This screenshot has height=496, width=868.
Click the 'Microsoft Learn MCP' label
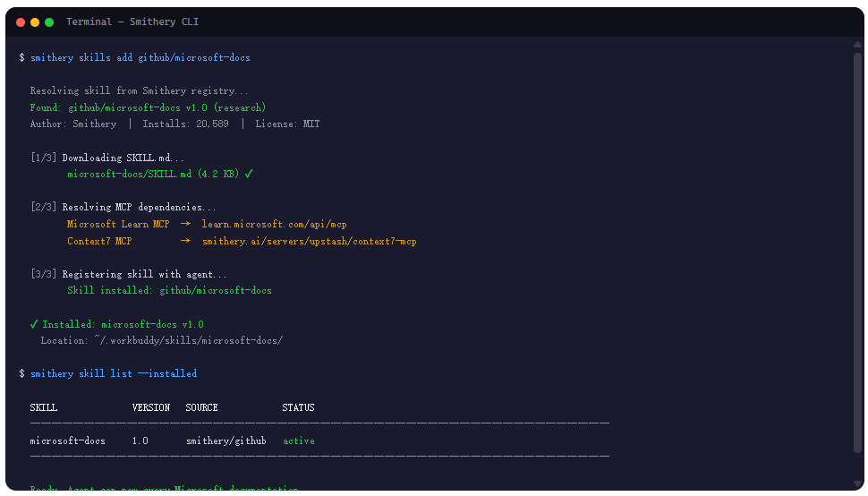[x=118, y=224]
